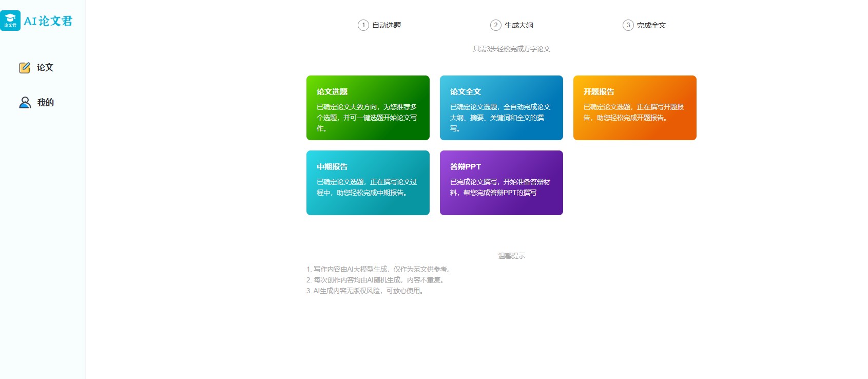Open the orange 开题报告 card
This screenshot has width=868, height=379.
tap(635, 108)
